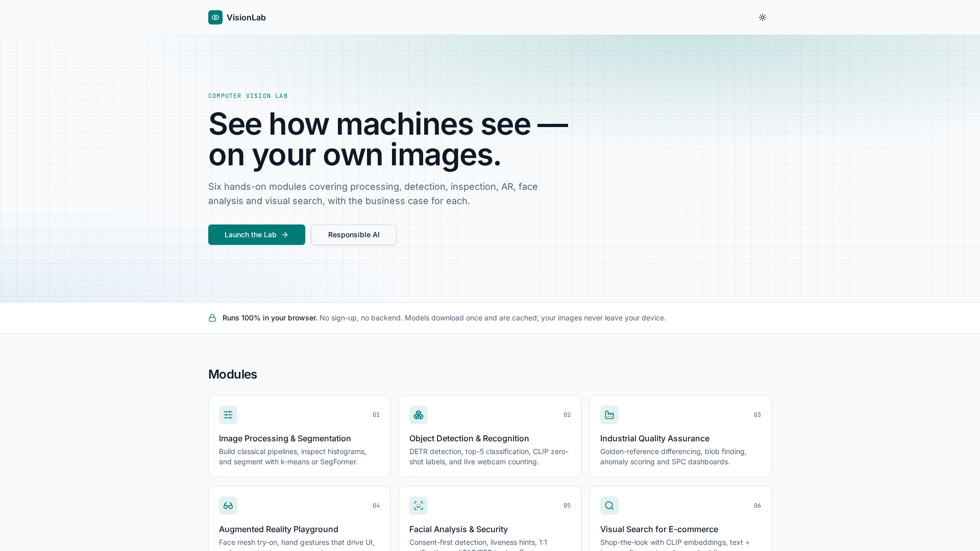Click the glasses icon for Augmented Reality
The image size is (980, 551).
coord(228,506)
